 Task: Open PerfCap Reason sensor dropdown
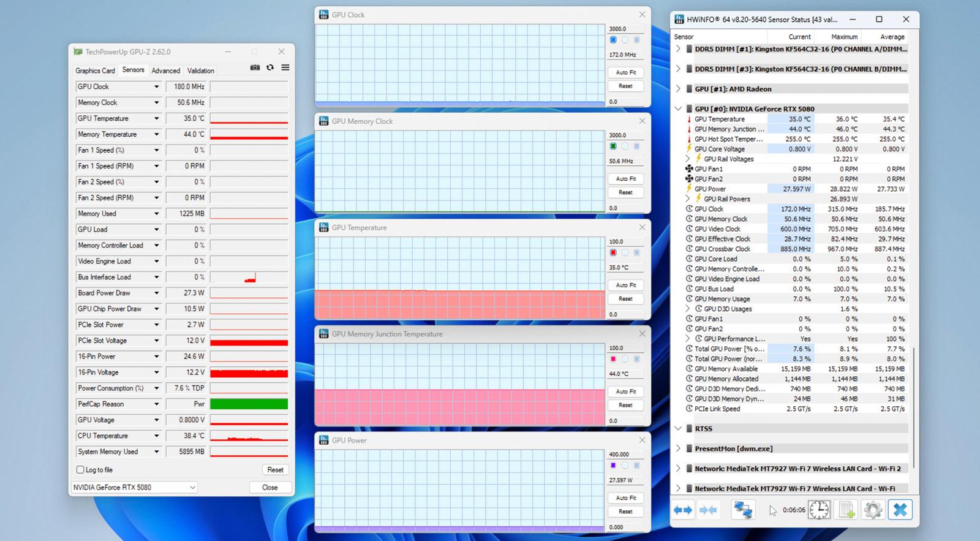click(x=156, y=404)
